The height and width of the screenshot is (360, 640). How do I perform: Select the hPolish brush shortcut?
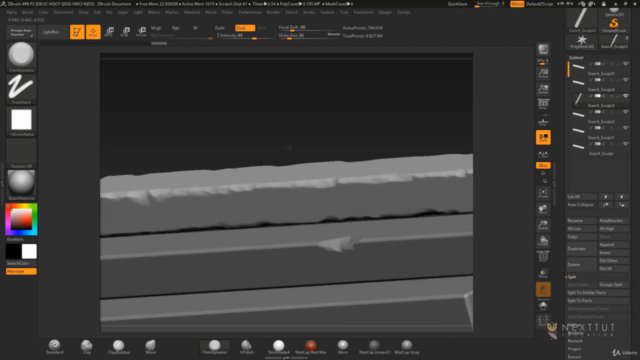click(x=247, y=347)
